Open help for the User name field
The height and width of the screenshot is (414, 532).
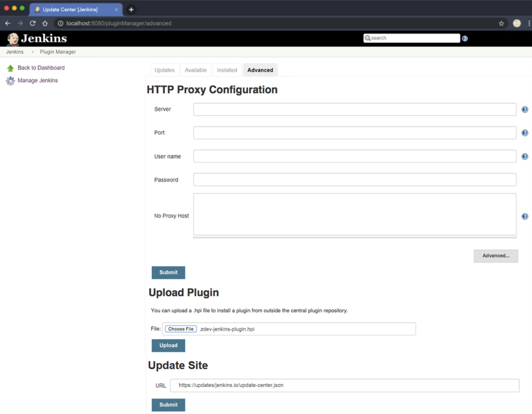tap(525, 156)
